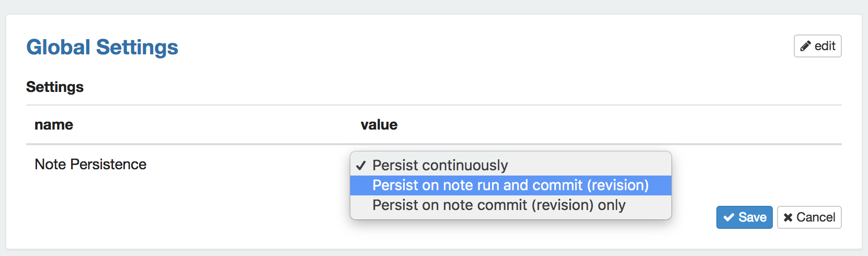Select the last entry in persistence list

pyautogui.click(x=511, y=205)
